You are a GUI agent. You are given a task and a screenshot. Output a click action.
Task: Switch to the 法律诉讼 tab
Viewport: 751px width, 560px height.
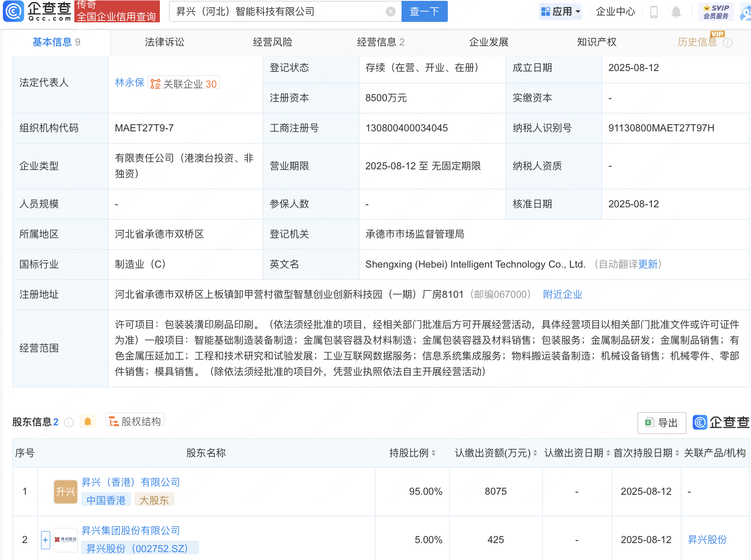coord(164,42)
